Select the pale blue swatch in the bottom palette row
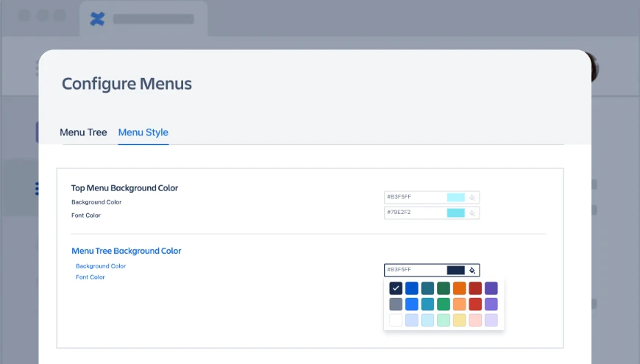This screenshot has width=640, height=364. pyautogui.click(x=412, y=320)
